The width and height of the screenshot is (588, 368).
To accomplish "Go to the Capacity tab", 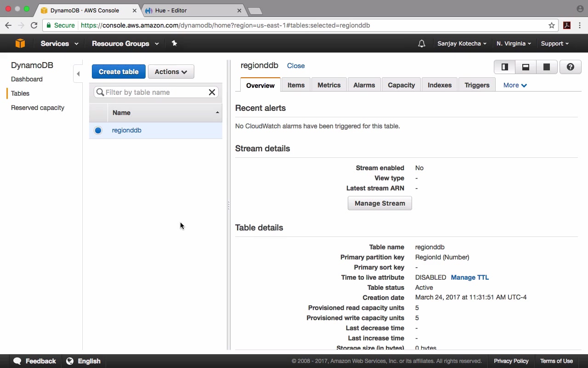I will point(401,85).
